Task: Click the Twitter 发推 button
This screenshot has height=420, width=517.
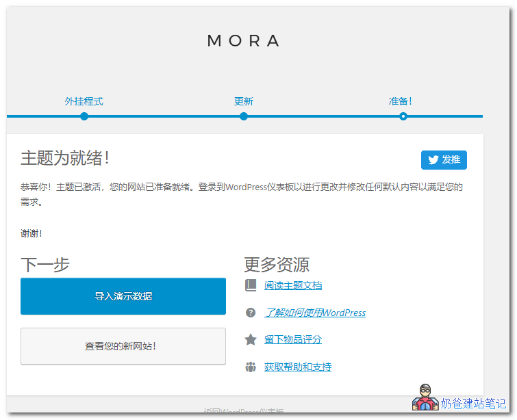Action: [444, 160]
